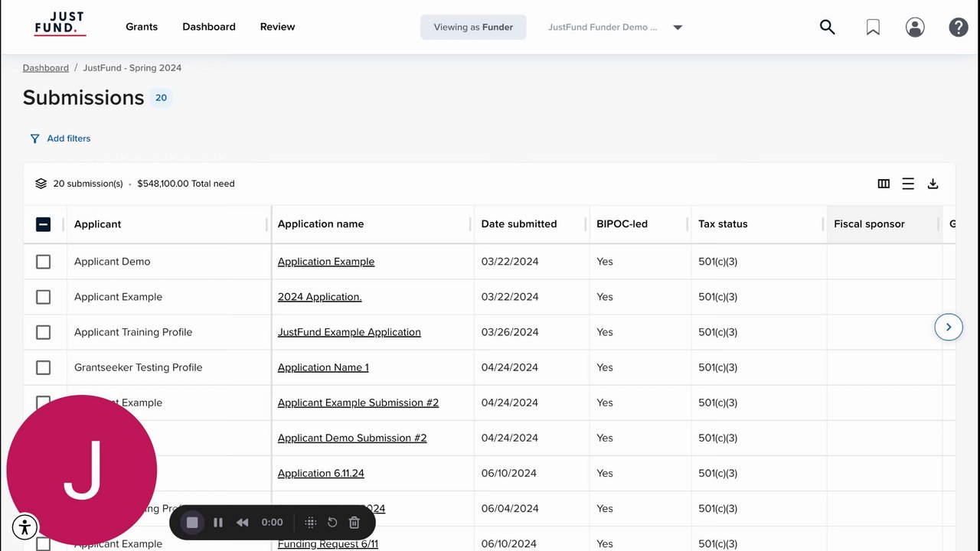Select the Grantseeker Testing Profile checkbox
980x551 pixels.
click(x=44, y=367)
